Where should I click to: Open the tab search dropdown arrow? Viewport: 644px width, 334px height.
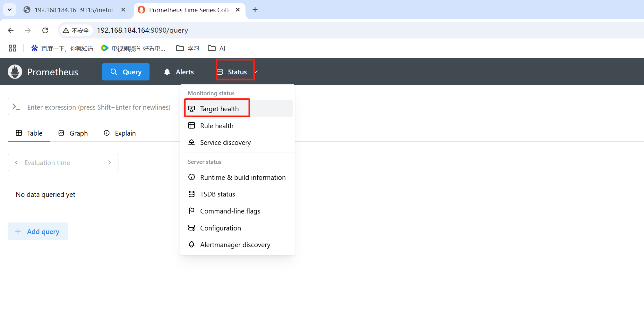pyautogui.click(x=10, y=10)
